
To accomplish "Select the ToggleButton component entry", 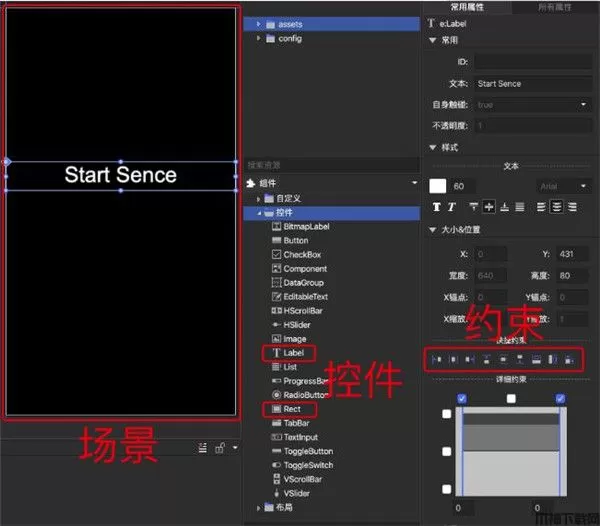I will tap(308, 451).
